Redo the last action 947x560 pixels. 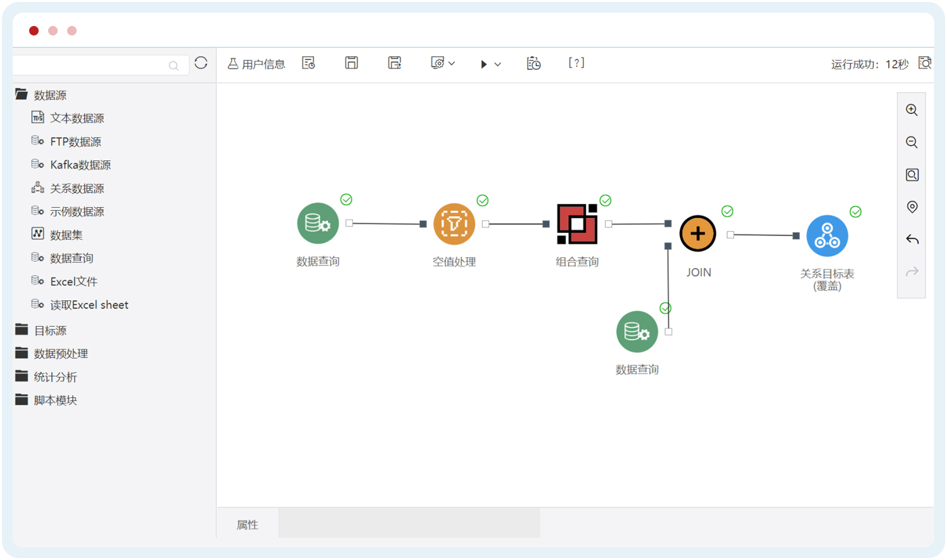tap(912, 272)
